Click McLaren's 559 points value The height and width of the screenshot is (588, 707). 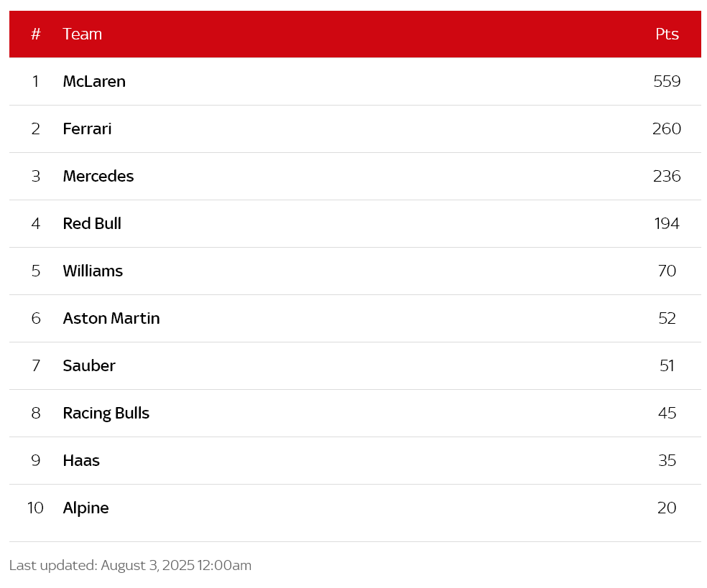[667, 82]
